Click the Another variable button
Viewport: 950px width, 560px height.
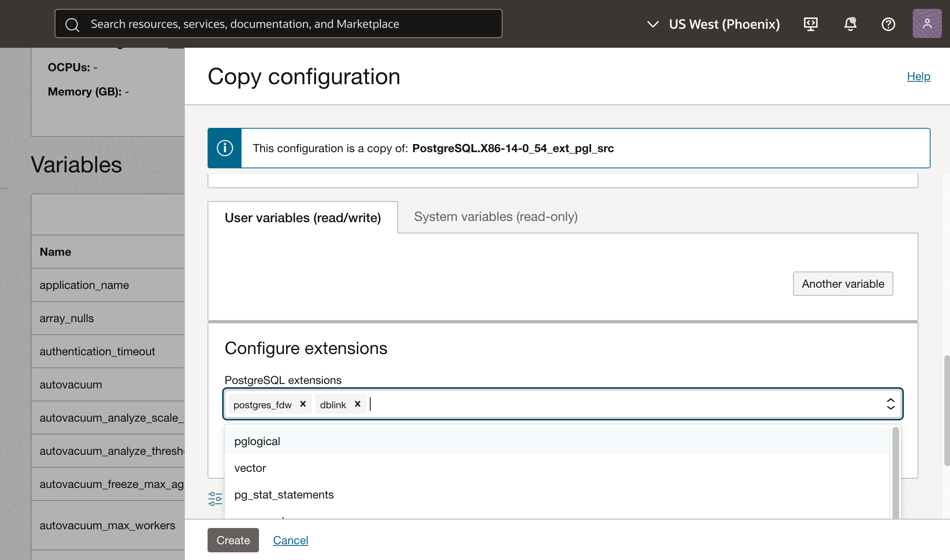[843, 284]
